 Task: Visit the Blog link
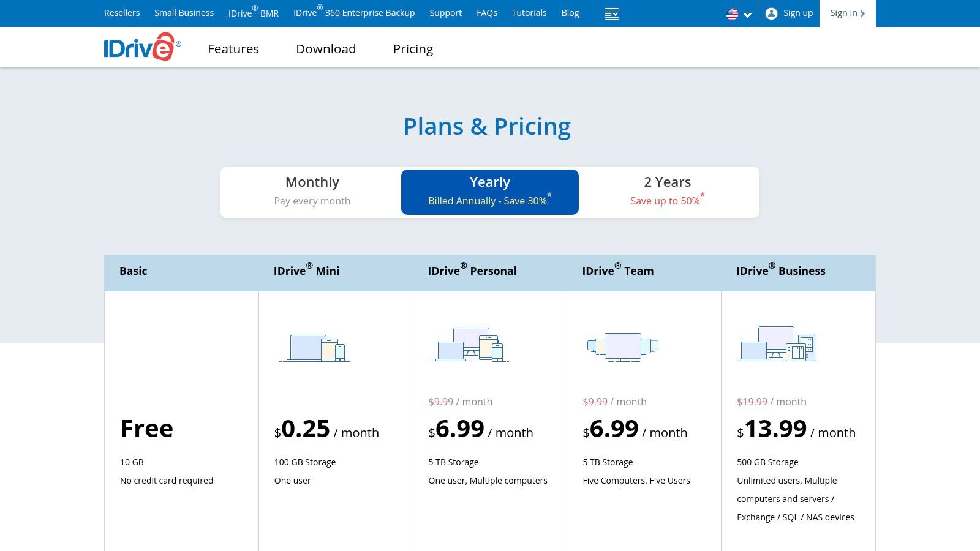coord(570,13)
